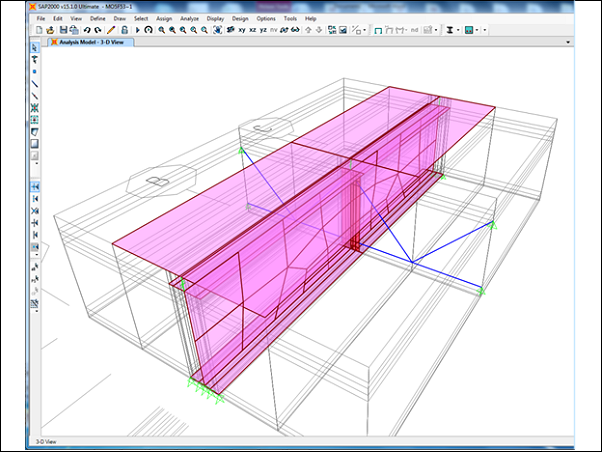Toggle the yz plane view
602x452 pixels.
(x=263, y=30)
